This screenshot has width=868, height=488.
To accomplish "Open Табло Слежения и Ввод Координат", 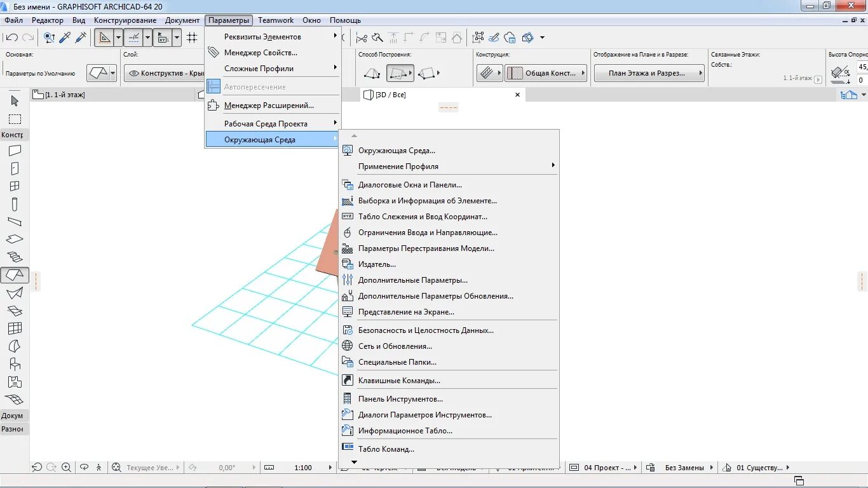I will 449,217.
